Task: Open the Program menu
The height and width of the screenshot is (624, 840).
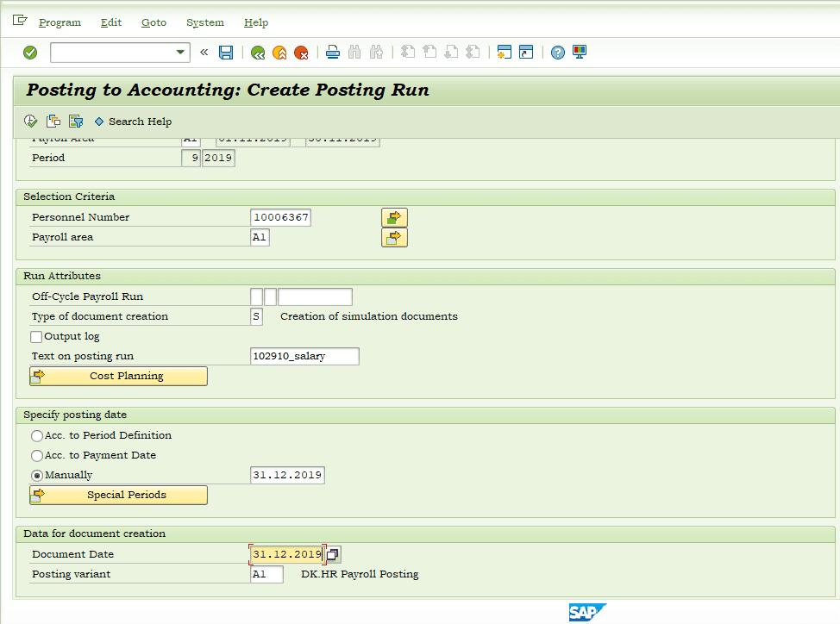Action: coord(60,22)
